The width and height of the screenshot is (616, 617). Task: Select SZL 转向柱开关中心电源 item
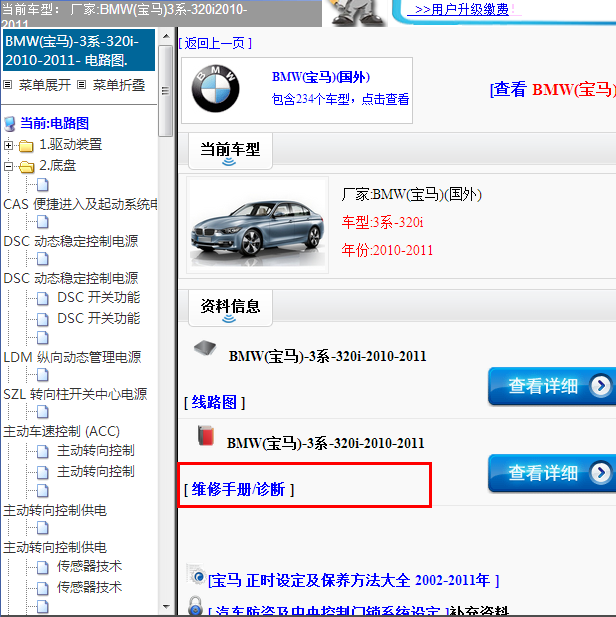tap(75, 394)
